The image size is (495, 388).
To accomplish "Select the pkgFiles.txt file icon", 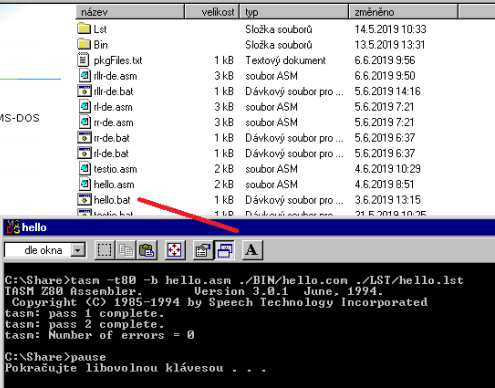I will [x=83, y=60].
